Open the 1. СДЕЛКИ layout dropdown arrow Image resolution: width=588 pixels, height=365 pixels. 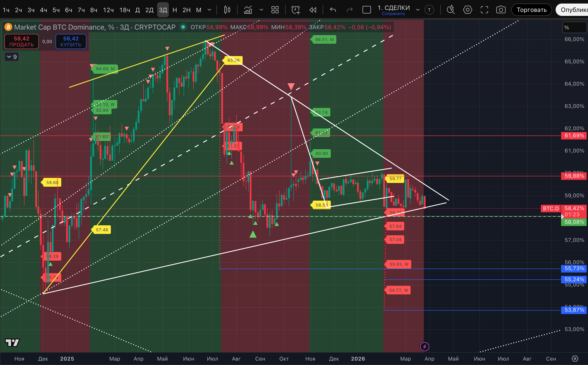[418, 10]
